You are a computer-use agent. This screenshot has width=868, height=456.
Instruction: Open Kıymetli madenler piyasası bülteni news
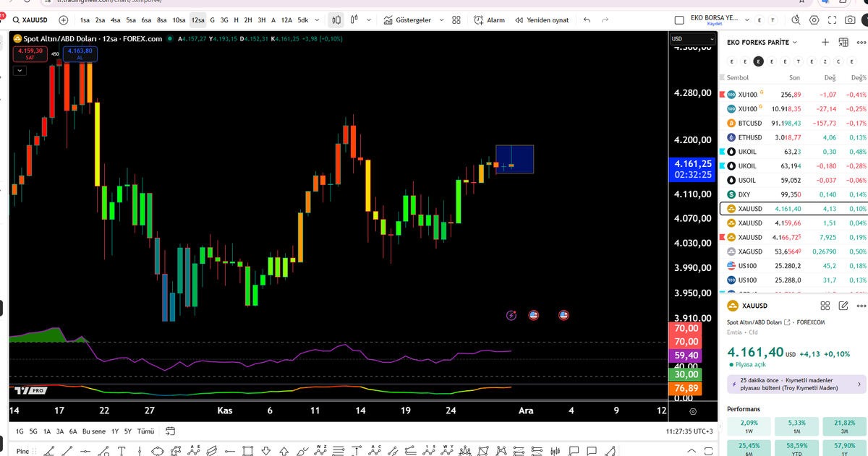pos(796,384)
